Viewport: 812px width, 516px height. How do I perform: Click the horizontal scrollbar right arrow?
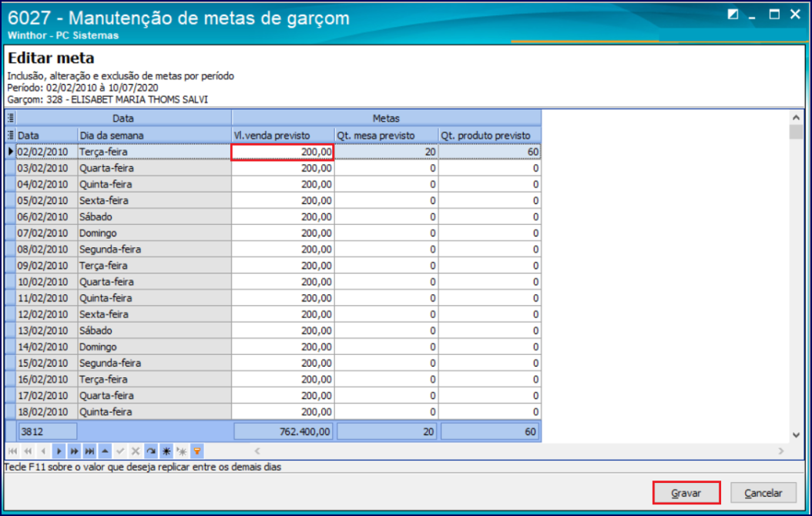(781, 451)
